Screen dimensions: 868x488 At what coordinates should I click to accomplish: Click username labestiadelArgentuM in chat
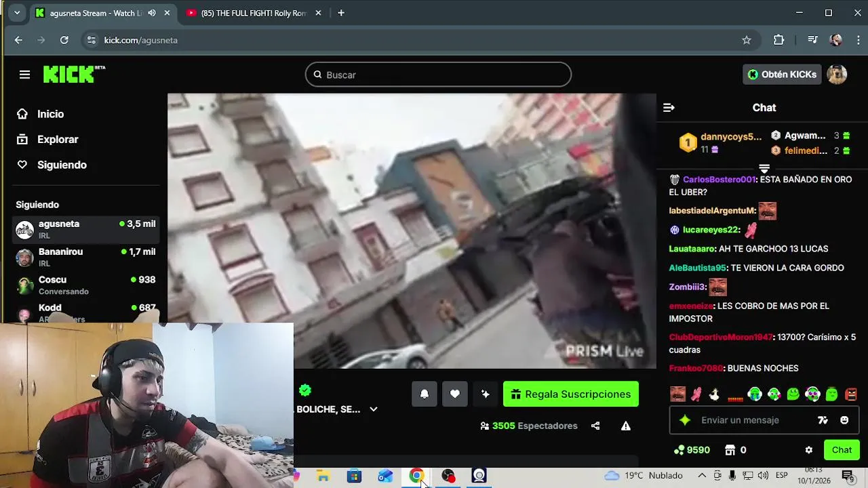point(712,211)
